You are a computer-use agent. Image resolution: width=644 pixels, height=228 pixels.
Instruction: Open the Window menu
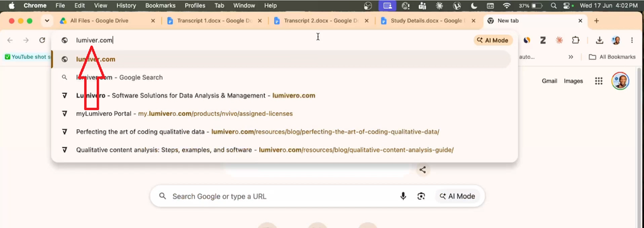pos(244,6)
